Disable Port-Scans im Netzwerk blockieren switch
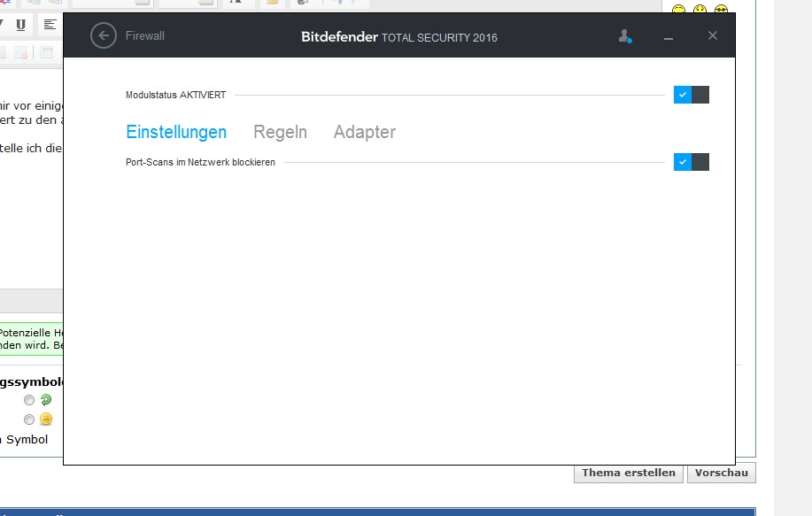This screenshot has width=812, height=516. click(692, 162)
